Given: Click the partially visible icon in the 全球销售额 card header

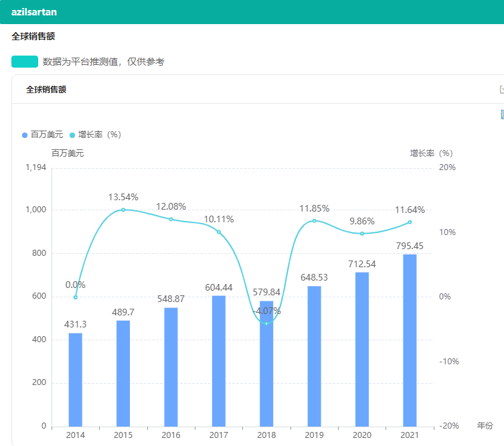Looking at the screenshot, I should point(501,89).
